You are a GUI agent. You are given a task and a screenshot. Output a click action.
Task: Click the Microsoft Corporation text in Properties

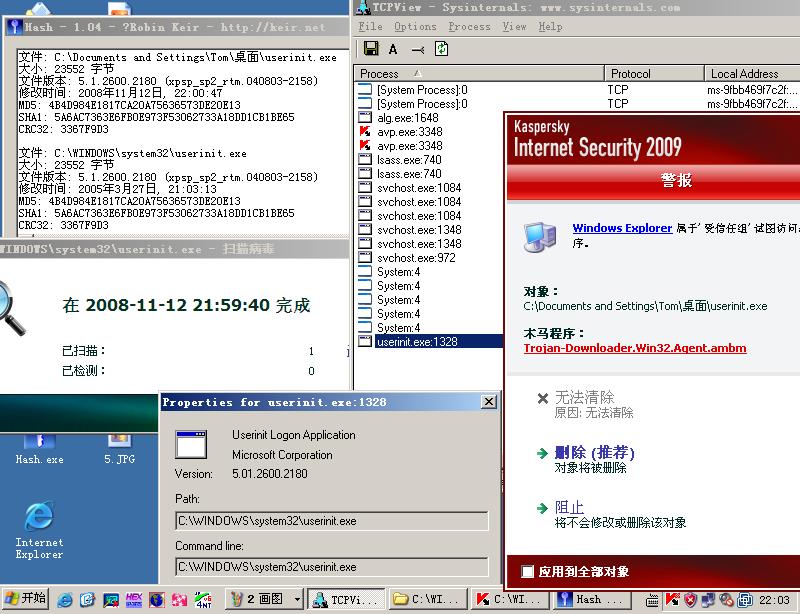[x=282, y=455]
